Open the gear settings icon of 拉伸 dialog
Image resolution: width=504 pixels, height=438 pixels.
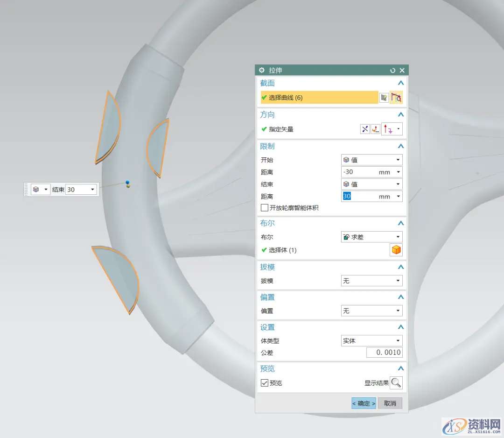click(x=262, y=71)
